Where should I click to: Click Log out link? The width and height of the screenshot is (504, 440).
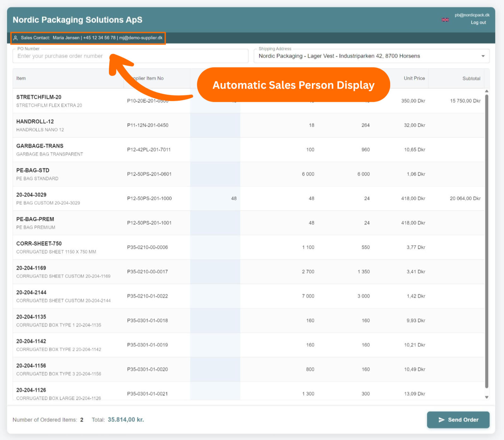click(x=478, y=22)
